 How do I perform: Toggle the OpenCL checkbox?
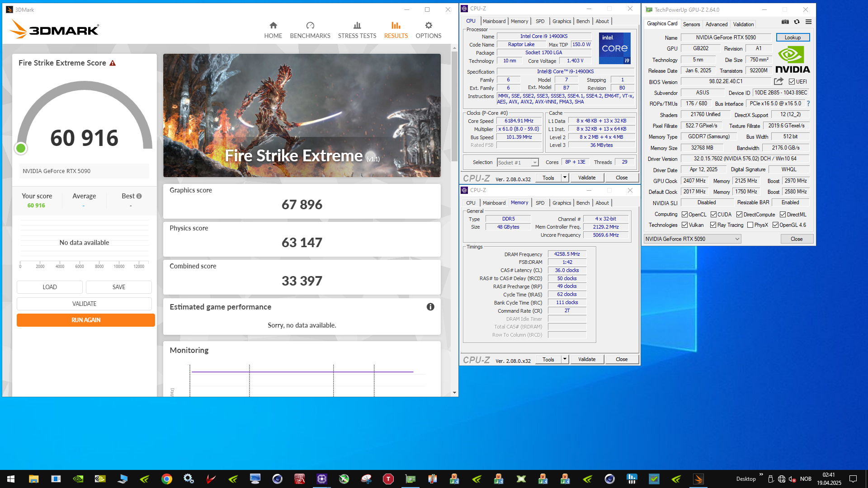click(x=684, y=215)
